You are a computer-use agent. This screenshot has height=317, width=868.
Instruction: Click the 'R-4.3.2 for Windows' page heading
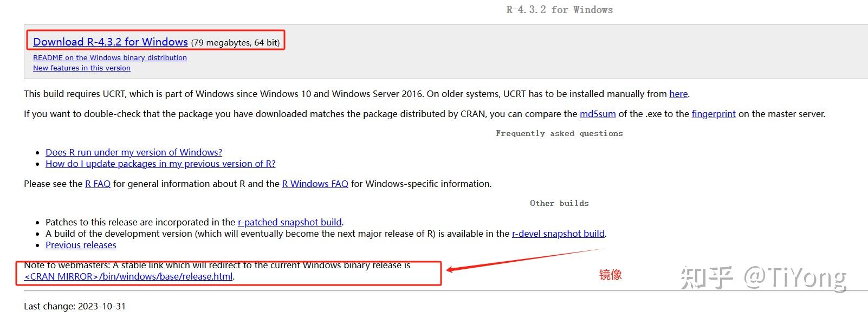pyautogui.click(x=560, y=10)
